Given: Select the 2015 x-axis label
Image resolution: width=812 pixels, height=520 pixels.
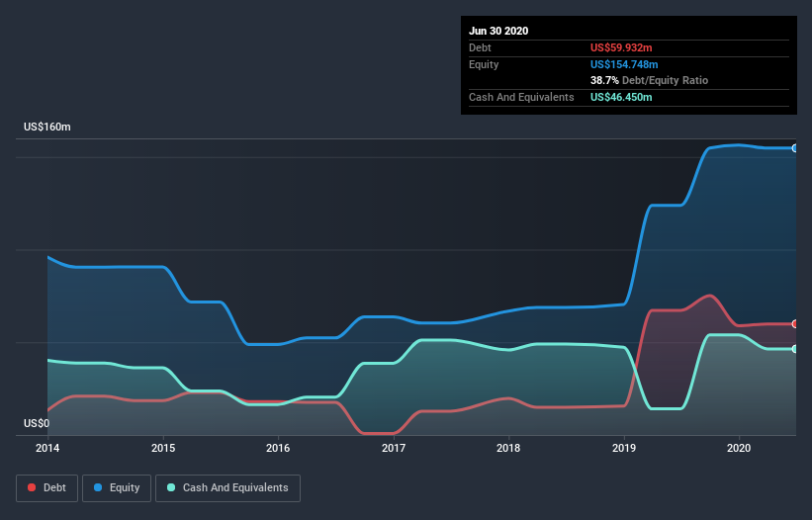Looking at the screenshot, I should tap(163, 448).
